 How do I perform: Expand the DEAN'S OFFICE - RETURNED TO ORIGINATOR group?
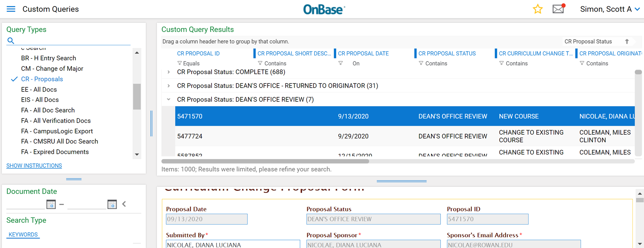pos(169,86)
